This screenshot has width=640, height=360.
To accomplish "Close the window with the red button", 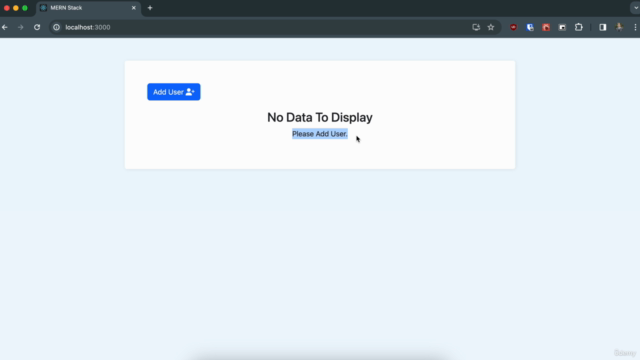I will (7, 8).
